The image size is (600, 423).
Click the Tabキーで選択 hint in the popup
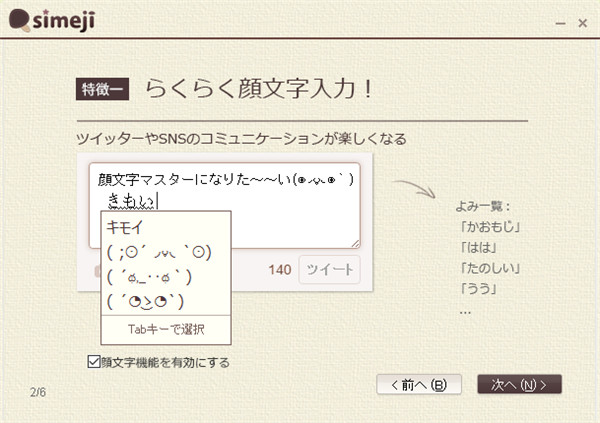pos(166,329)
